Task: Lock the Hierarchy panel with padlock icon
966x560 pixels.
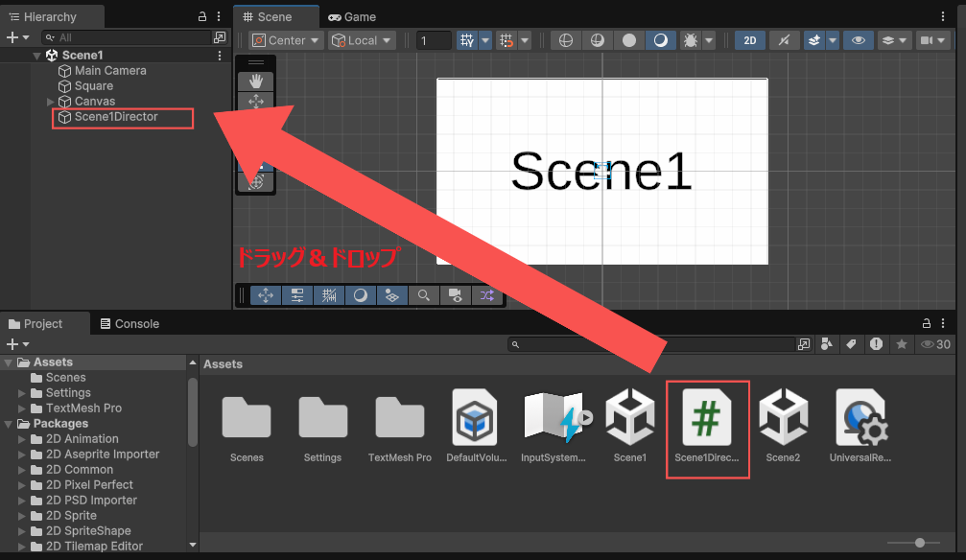Action: (x=202, y=16)
